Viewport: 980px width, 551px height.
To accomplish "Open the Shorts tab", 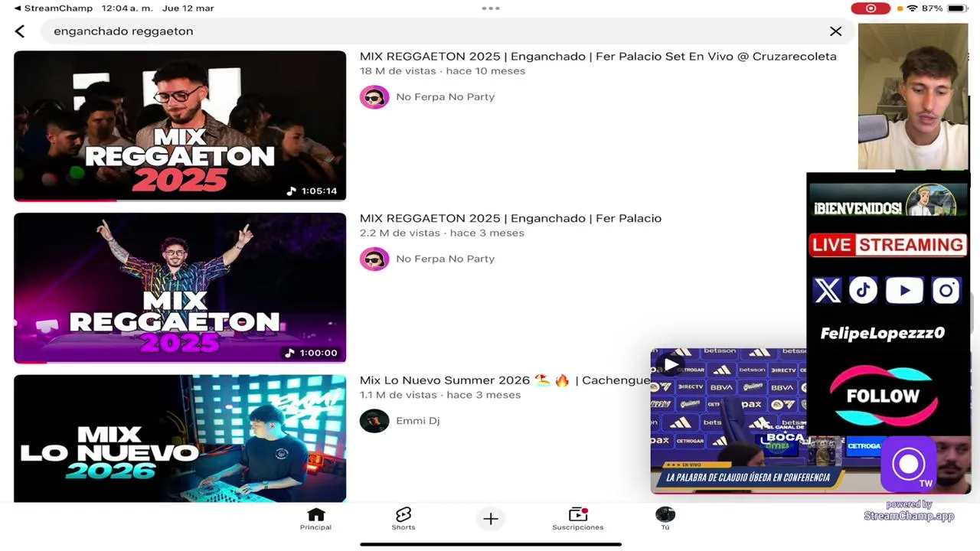I will [x=403, y=519].
